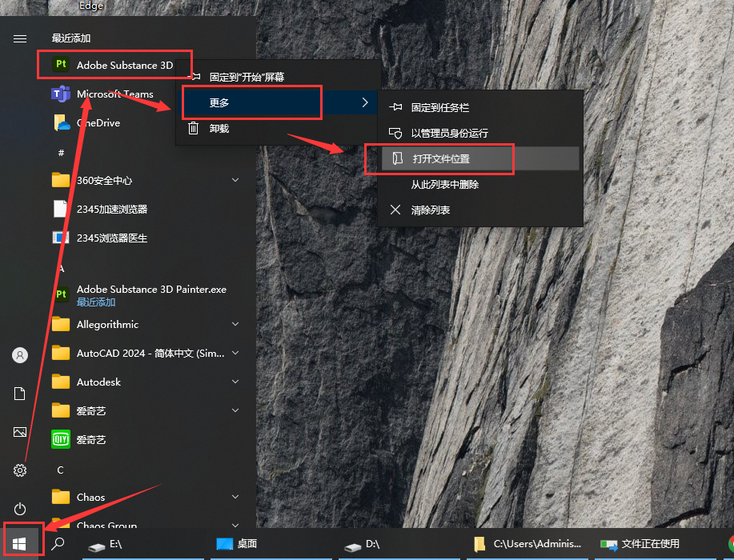Switch to C:\Users\Adminis... folder taskbar item

527,544
